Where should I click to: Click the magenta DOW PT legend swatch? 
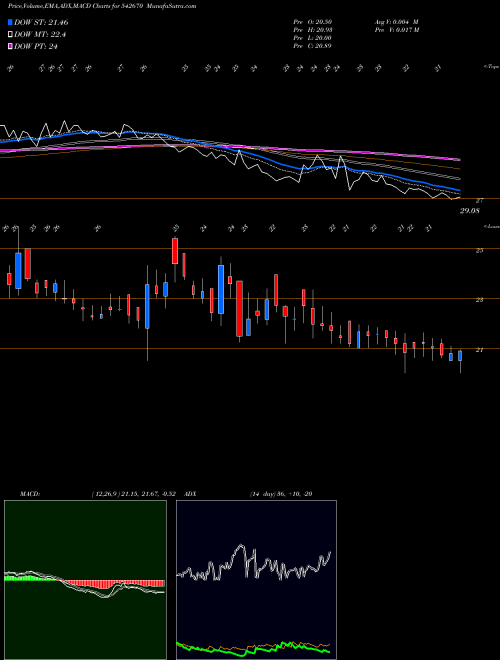pyautogui.click(x=10, y=46)
